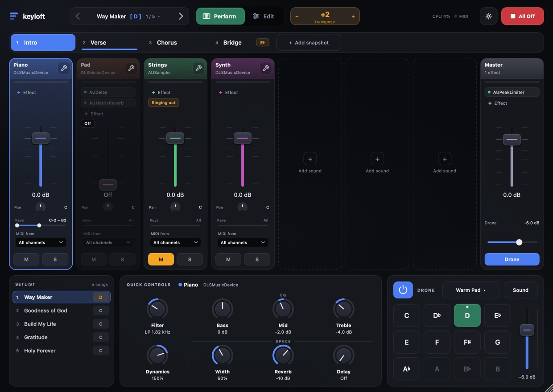Toggle AUPeakLimiter on Master
The height and width of the screenshot is (392, 553).
pos(489,92)
